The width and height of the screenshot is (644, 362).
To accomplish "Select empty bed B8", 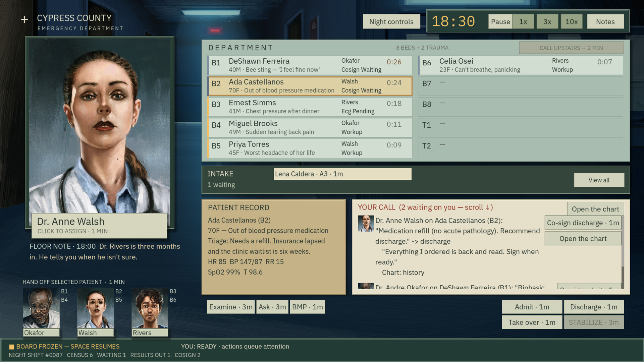I will [521, 107].
